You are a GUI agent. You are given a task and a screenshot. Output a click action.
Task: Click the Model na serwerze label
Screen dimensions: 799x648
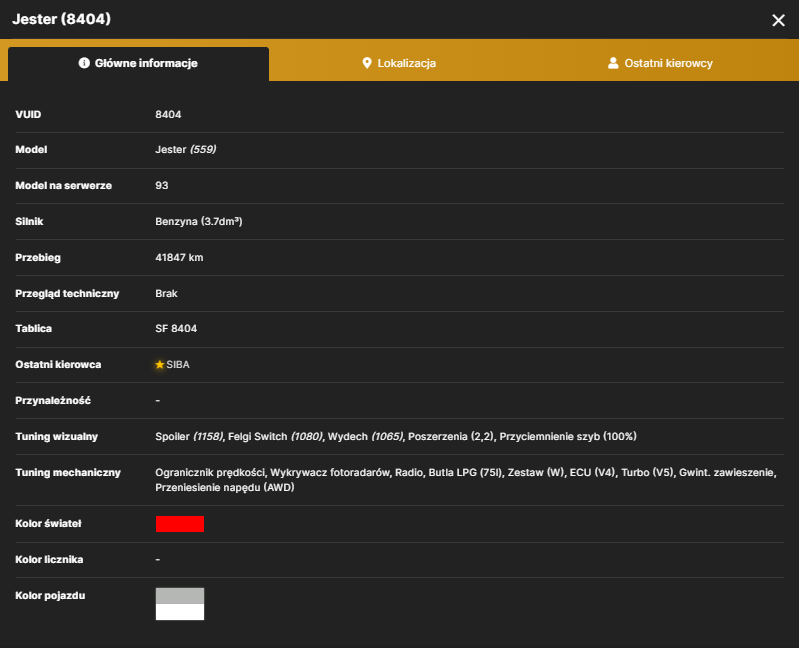[64, 185]
